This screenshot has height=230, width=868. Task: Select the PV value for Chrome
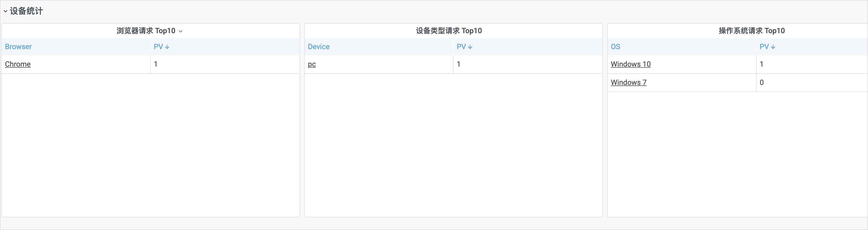click(x=156, y=64)
